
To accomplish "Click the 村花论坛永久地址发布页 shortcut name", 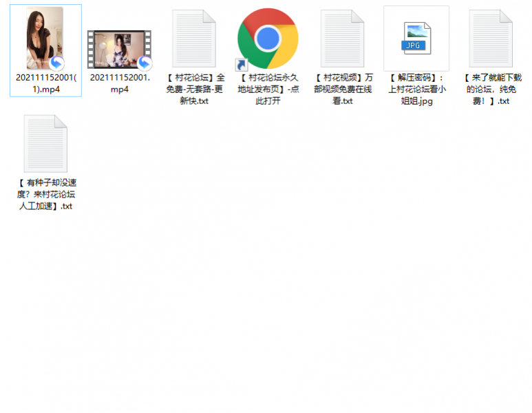I will pos(268,89).
